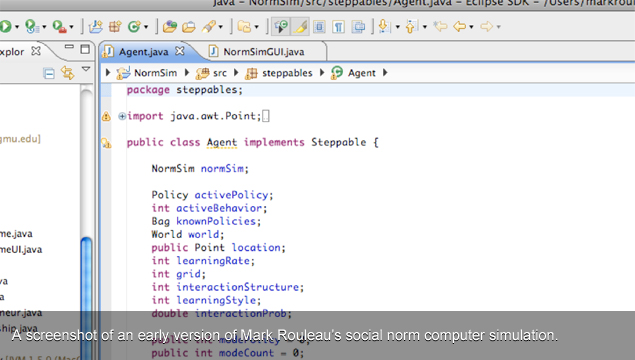635x360 pixels.
Task: Click 'package steppables;' code line
Action: coord(185,90)
